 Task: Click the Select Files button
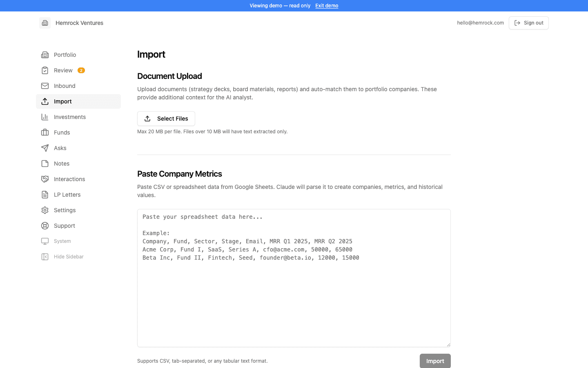click(x=166, y=119)
